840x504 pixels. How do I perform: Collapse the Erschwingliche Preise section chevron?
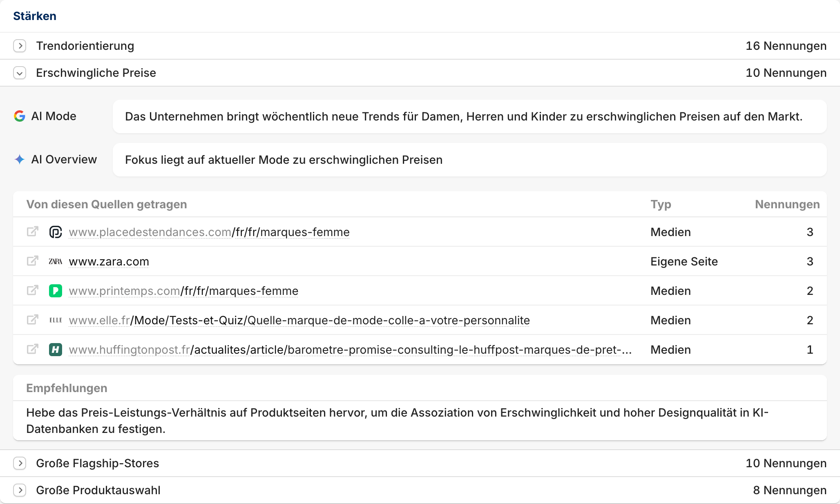click(20, 73)
